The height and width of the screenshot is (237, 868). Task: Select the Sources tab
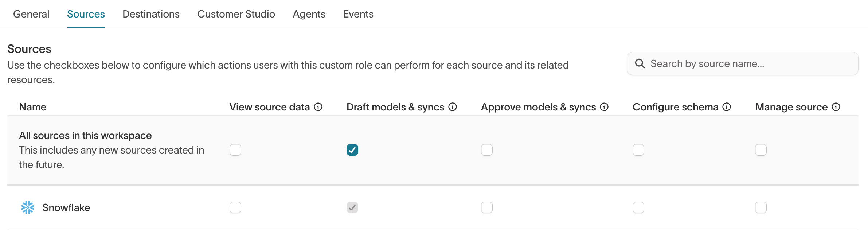pos(86,14)
